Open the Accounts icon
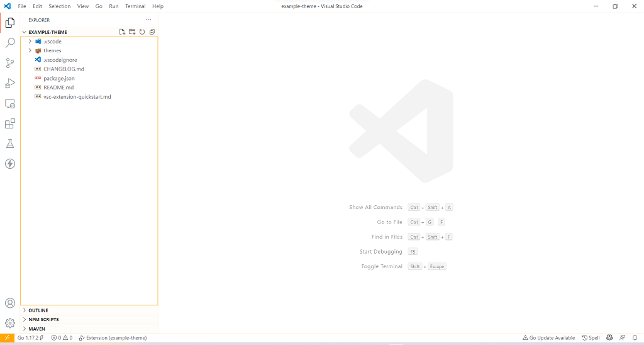Image resolution: width=644 pixels, height=345 pixels. [10, 303]
